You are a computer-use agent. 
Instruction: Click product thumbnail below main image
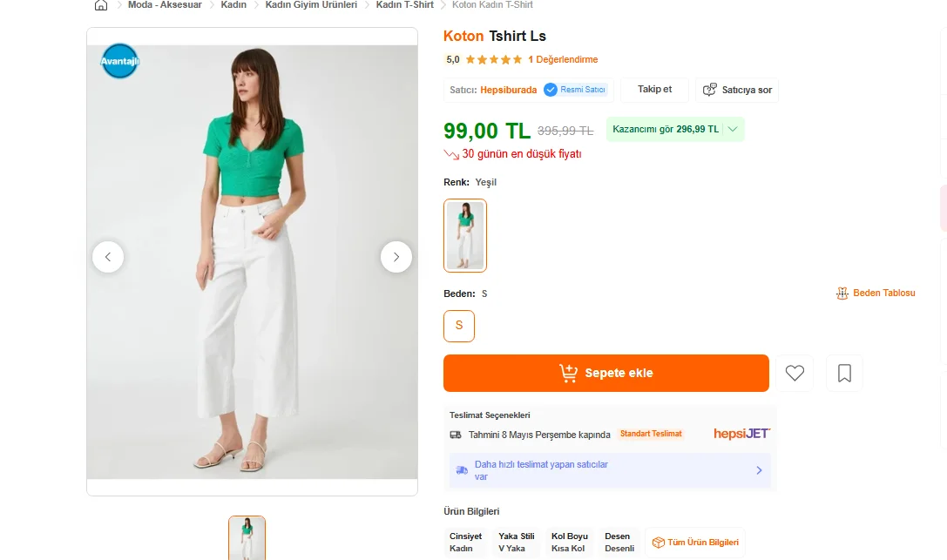click(247, 538)
